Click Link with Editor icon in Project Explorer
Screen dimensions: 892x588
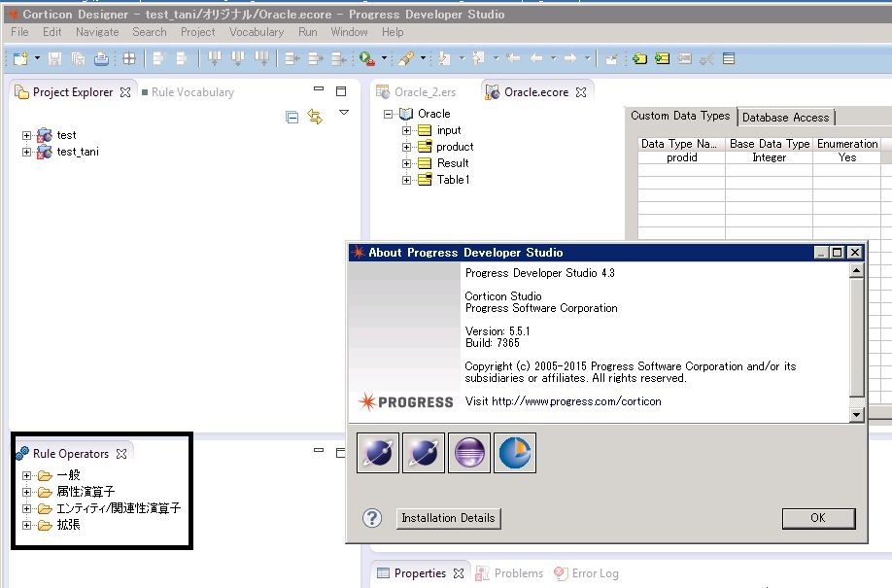[x=315, y=117]
